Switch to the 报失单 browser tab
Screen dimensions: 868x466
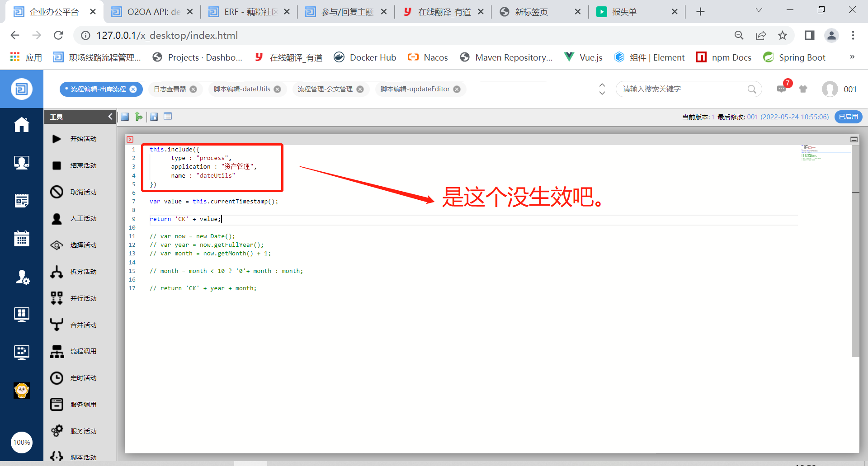coord(637,12)
